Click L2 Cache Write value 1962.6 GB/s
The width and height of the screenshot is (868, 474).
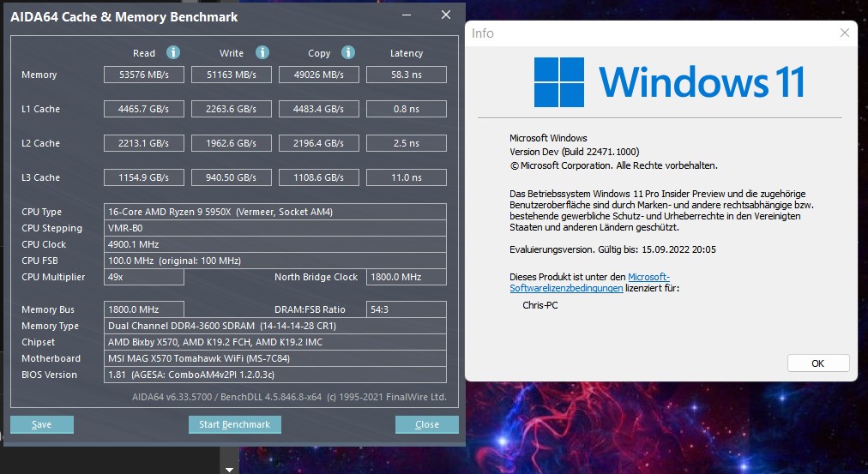pos(232,143)
